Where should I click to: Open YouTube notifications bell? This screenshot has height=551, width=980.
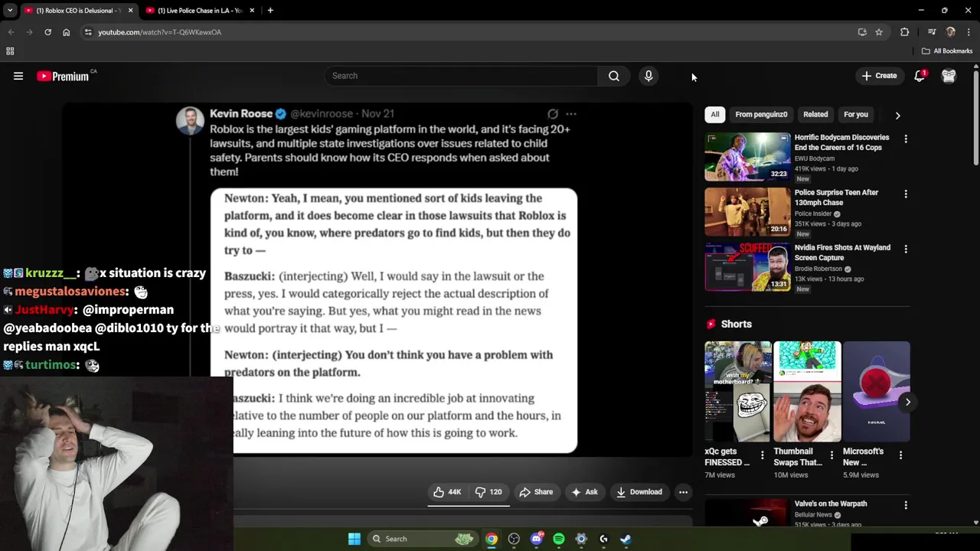coord(920,76)
